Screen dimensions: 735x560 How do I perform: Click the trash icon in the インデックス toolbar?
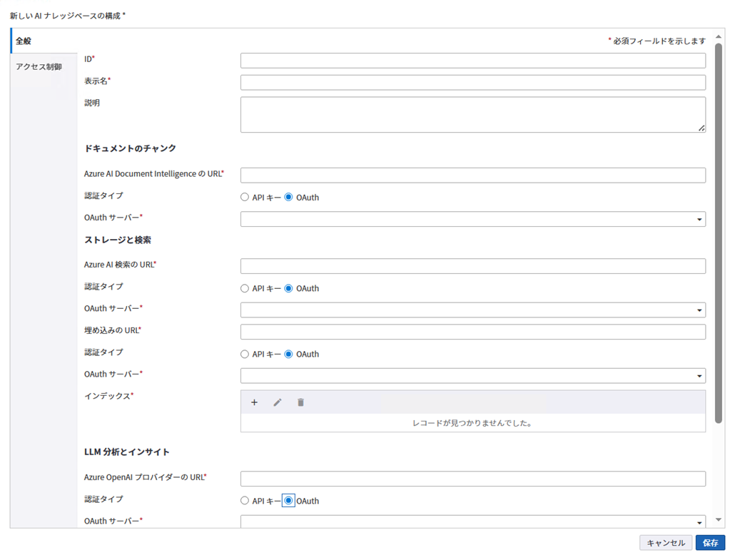300,402
